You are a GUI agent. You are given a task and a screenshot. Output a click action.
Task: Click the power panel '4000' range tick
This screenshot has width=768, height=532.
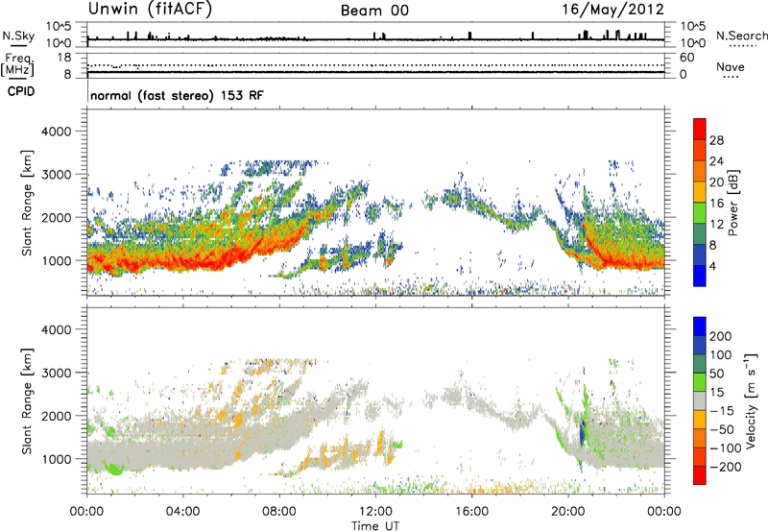[56, 132]
